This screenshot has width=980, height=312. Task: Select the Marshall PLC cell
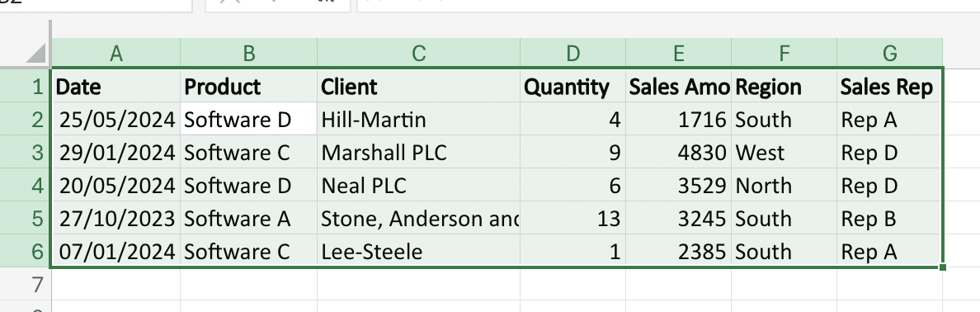(418, 153)
